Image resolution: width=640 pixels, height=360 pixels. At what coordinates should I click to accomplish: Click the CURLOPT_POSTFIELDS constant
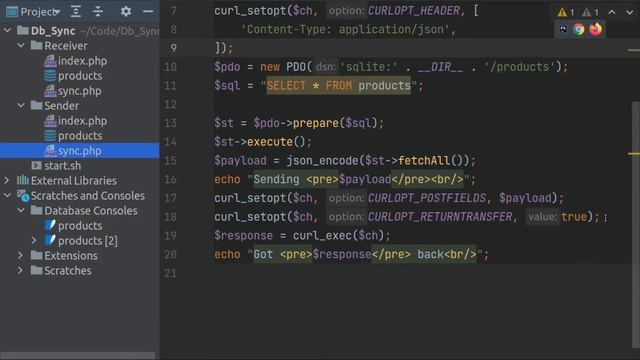click(x=427, y=198)
